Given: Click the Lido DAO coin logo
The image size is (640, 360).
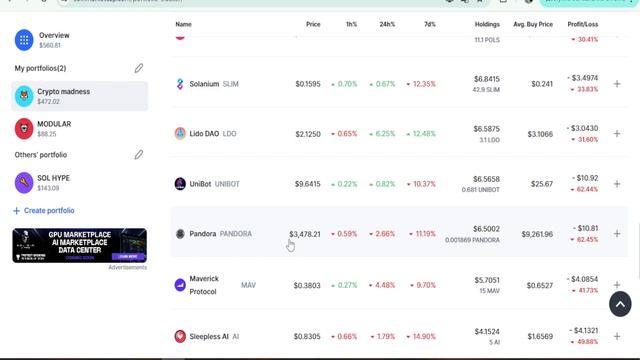Looking at the screenshot, I should coord(180,133).
